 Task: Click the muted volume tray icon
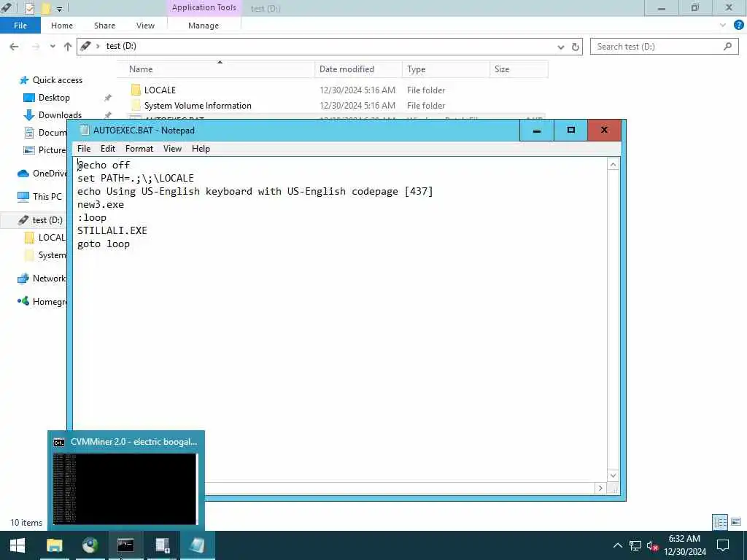652,545
